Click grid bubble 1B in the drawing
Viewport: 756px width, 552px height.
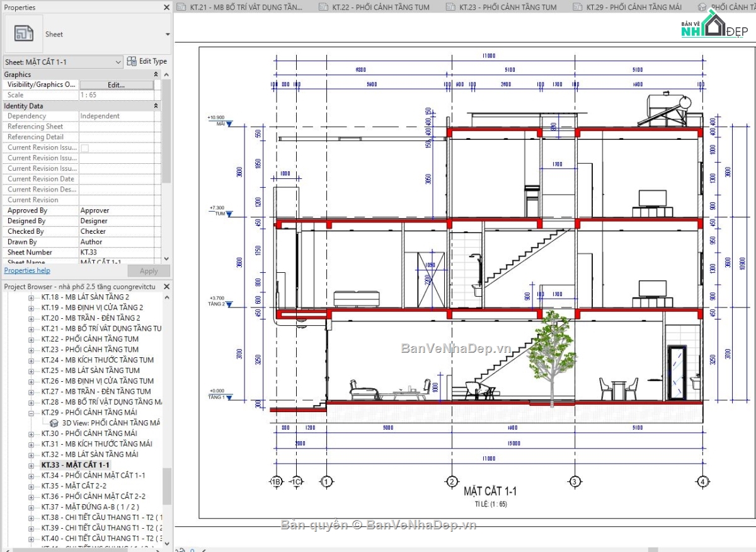coord(275,482)
